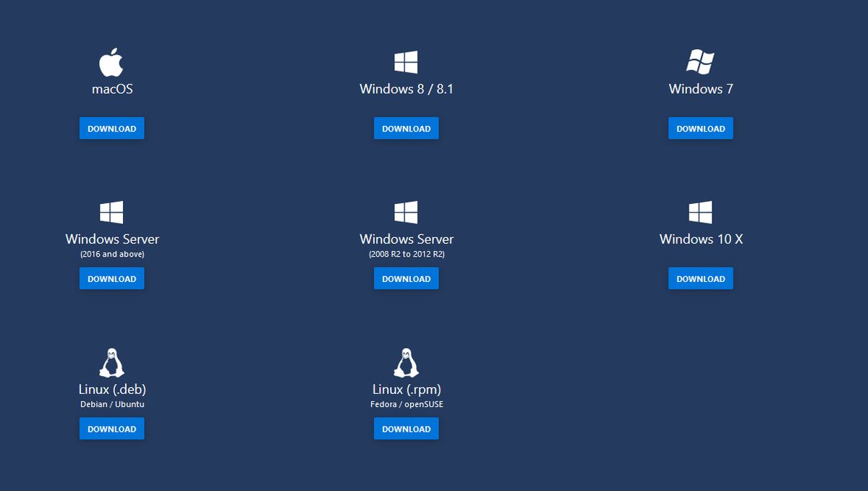The image size is (868, 491).
Task: Click Windows logo above Server 2016 and above
Action: pos(111,213)
